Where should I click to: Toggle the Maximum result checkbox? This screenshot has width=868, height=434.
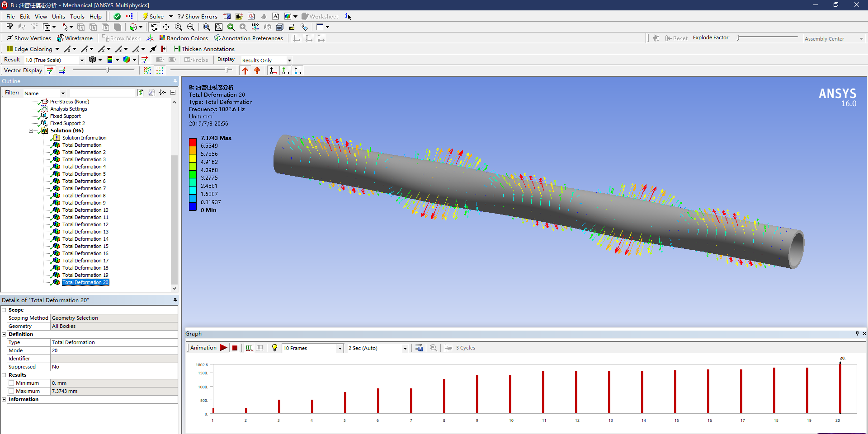(12, 391)
